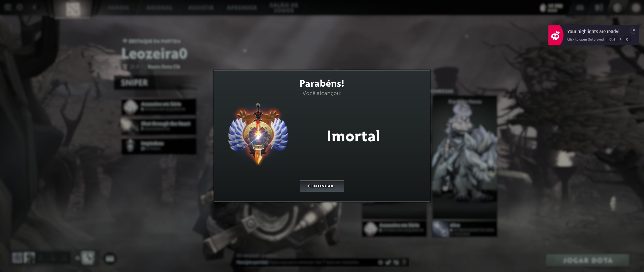Open the wolf-rider hero card thumbnail
Image resolution: width=644 pixels, height=272 pixels.
(465, 149)
